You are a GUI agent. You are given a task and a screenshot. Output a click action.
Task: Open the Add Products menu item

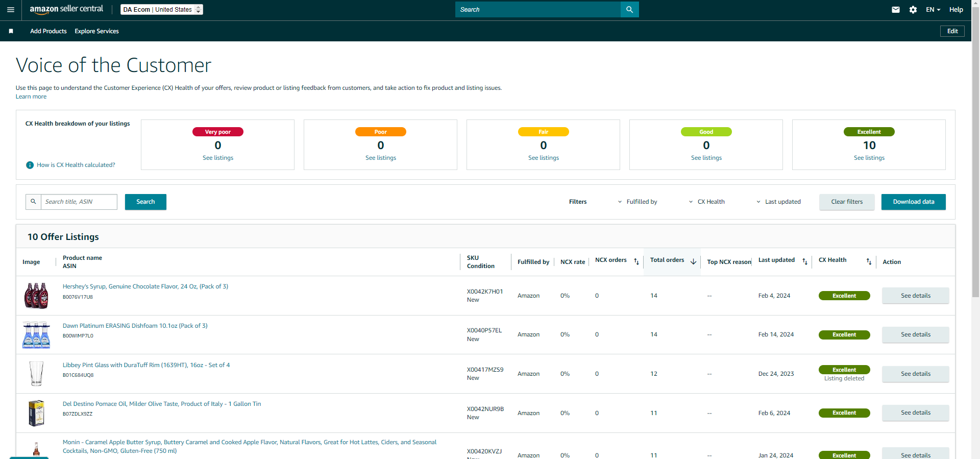[48, 31]
